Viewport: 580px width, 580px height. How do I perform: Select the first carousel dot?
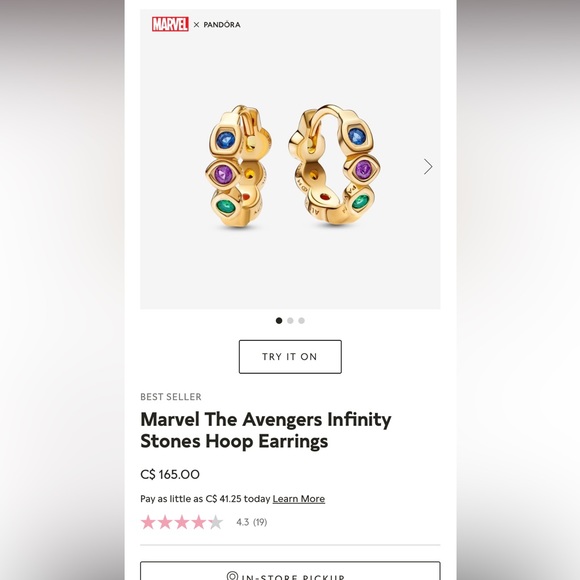click(279, 320)
